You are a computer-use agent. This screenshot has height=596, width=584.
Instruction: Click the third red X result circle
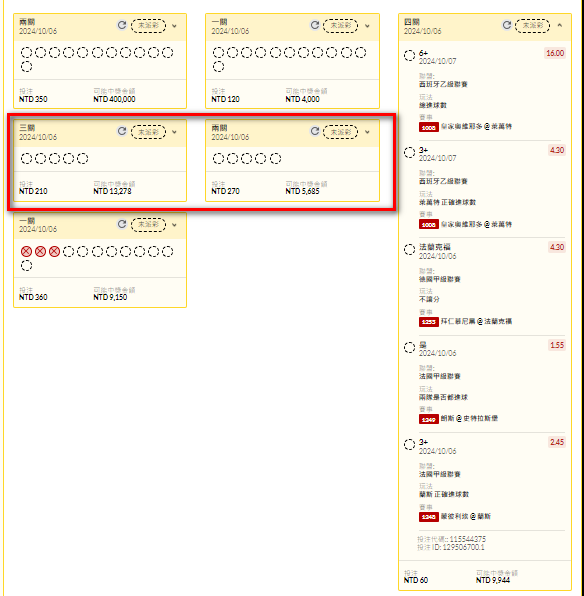[x=54, y=252]
